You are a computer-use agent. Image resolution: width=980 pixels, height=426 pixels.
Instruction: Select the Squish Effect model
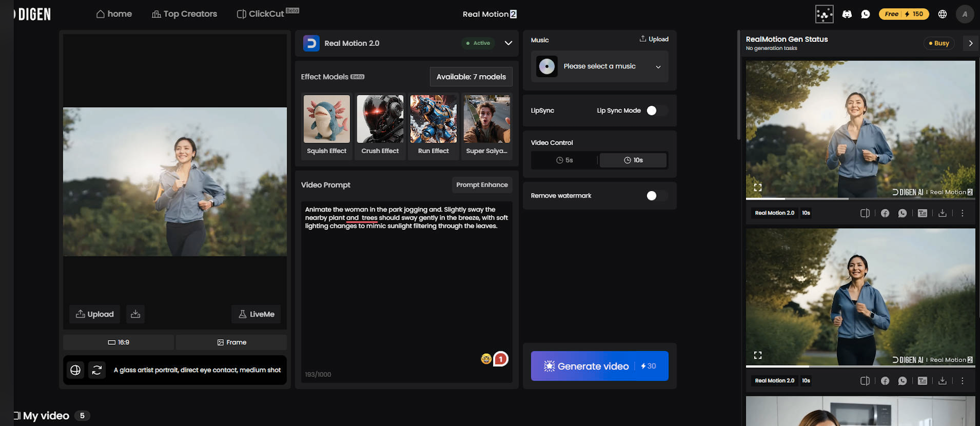[326, 126]
